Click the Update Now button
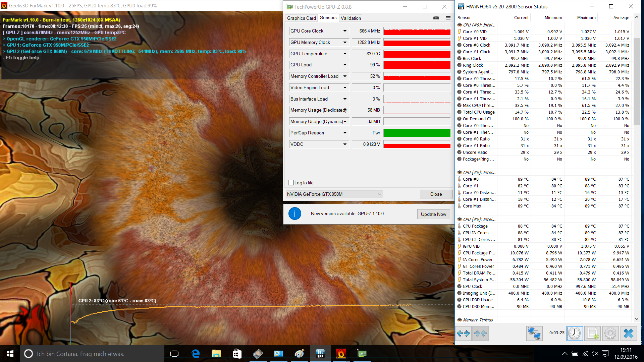Viewport: 644px width, 362px height. click(x=433, y=214)
